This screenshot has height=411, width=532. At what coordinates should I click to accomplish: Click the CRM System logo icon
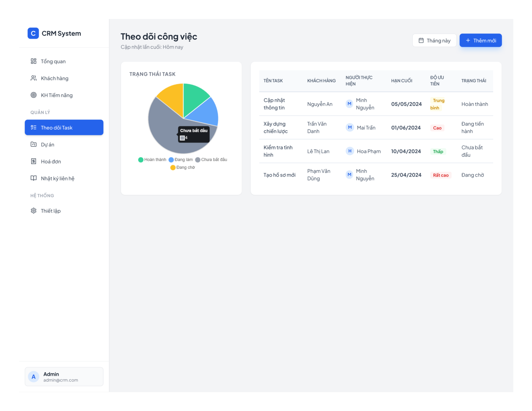[33, 33]
